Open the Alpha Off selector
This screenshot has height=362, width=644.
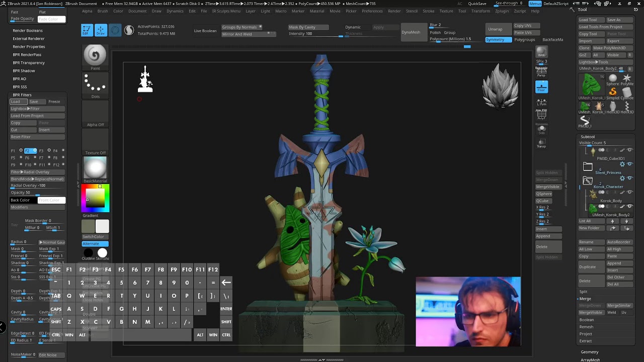pos(95,113)
